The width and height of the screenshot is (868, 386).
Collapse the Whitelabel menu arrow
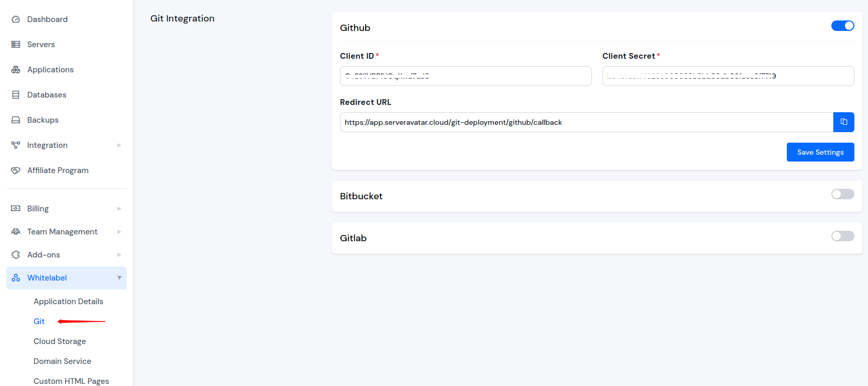pos(119,278)
